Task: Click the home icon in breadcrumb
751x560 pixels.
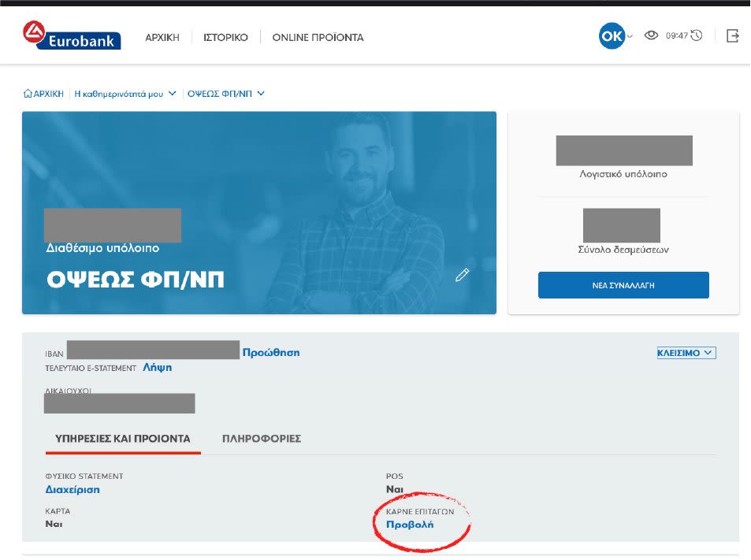Action: (28, 94)
